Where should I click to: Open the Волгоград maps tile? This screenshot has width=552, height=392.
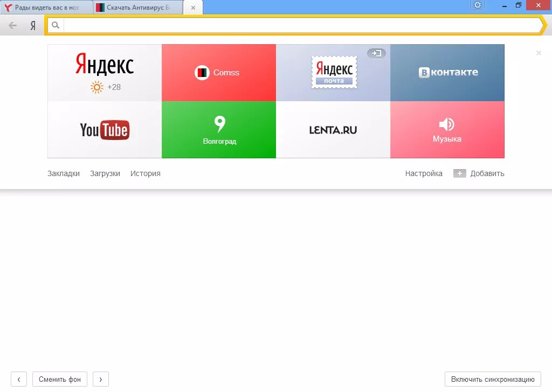[x=219, y=130]
